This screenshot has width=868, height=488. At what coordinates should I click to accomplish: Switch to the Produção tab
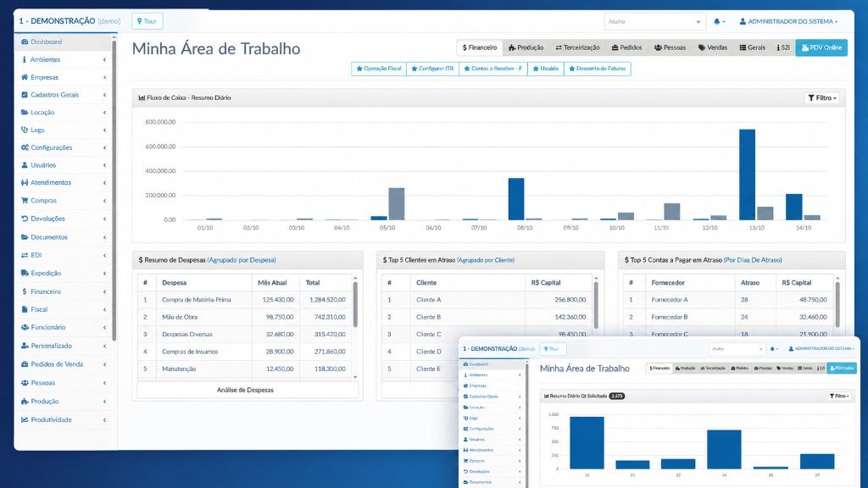tap(526, 47)
